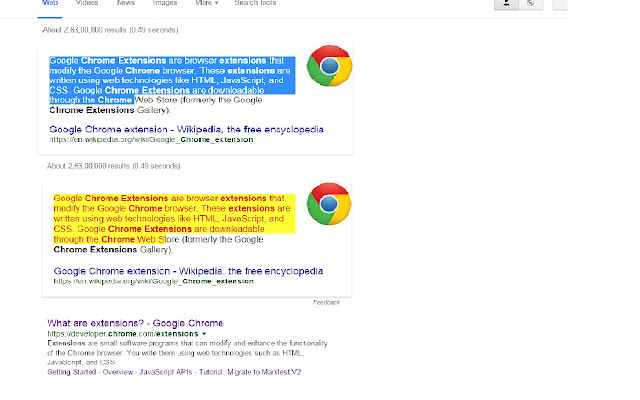Switch to the News results tab
The height and width of the screenshot is (400, 640).
[125, 3]
